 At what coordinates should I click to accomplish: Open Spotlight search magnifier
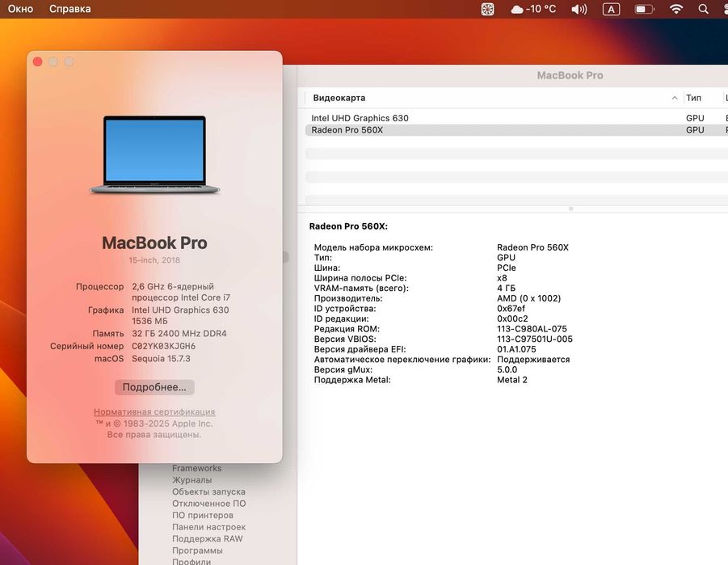click(x=704, y=9)
